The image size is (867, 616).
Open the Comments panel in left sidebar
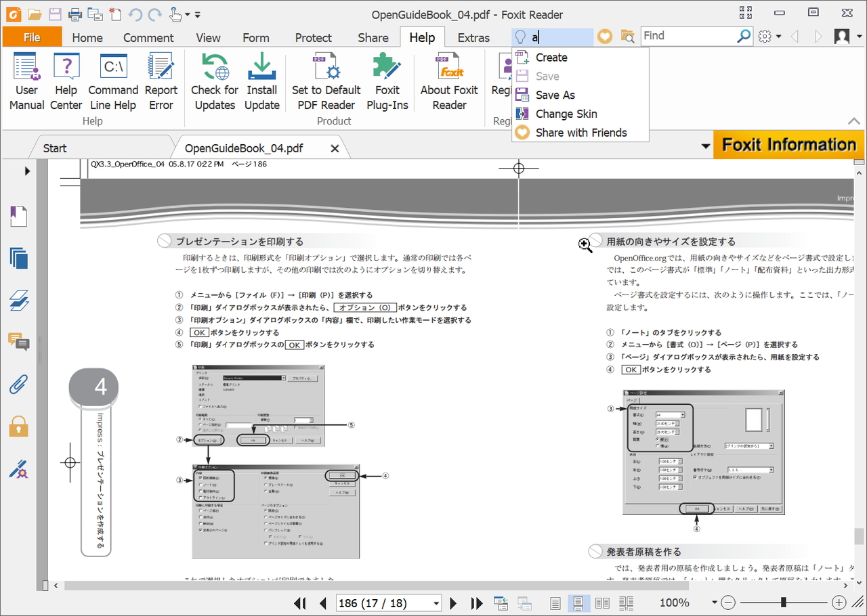18,342
